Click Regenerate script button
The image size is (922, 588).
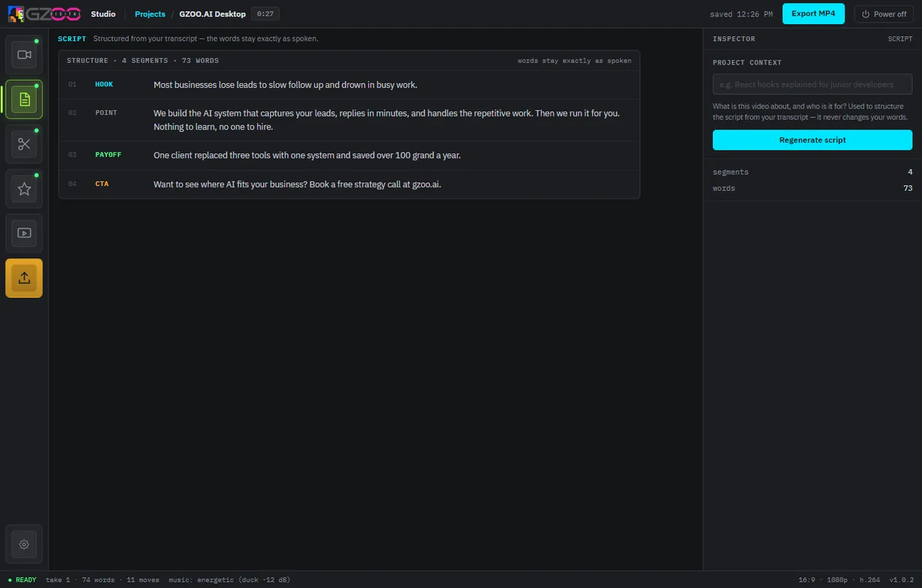click(x=812, y=140)
